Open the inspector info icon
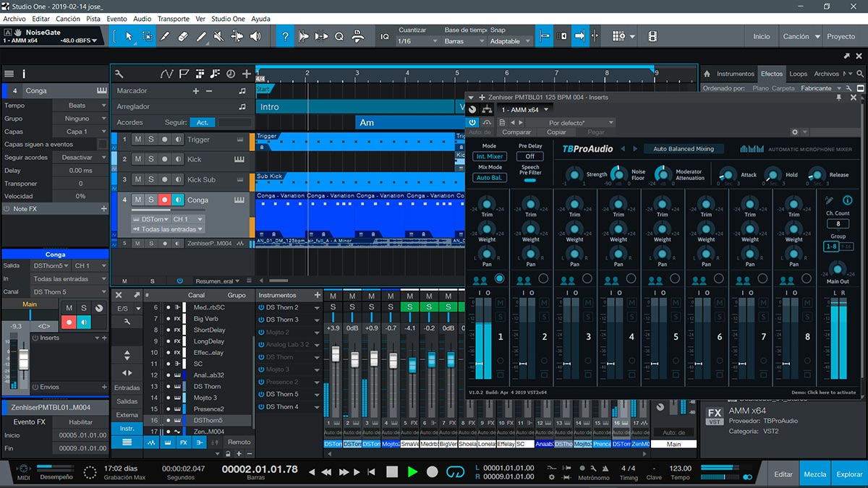The height and width of the screenshot is (488, 868). 24,74
